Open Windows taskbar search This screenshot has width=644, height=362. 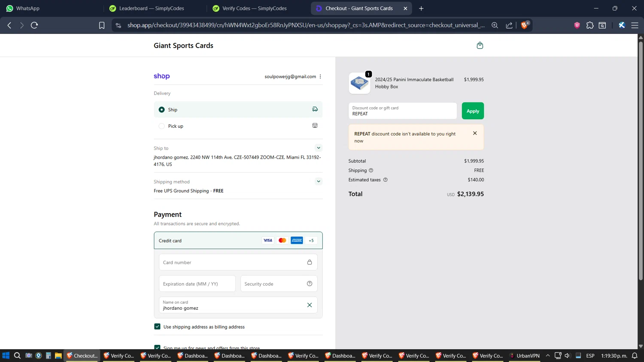click(17, 356)
